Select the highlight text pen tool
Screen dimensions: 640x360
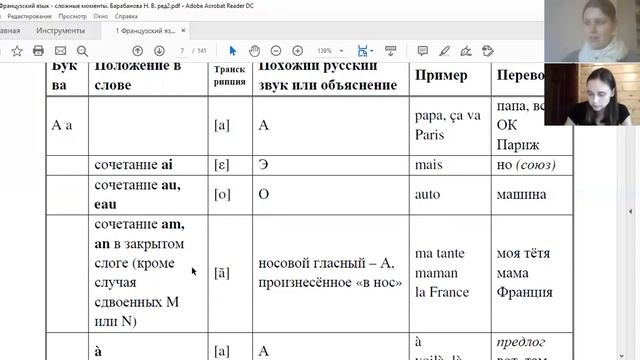(x=444, y=51)
